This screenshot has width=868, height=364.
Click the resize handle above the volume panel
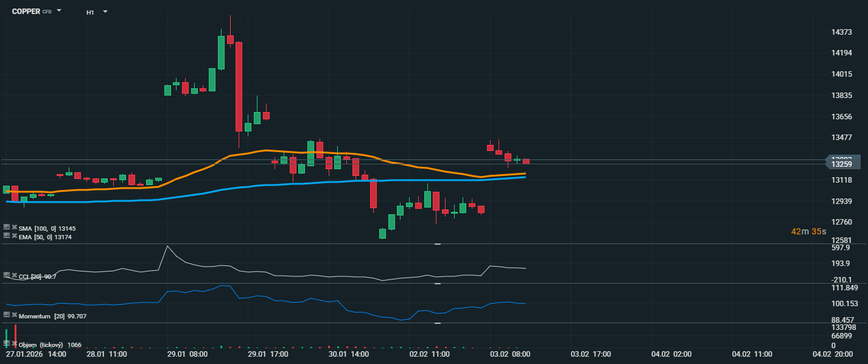click(x=437, y=323)
